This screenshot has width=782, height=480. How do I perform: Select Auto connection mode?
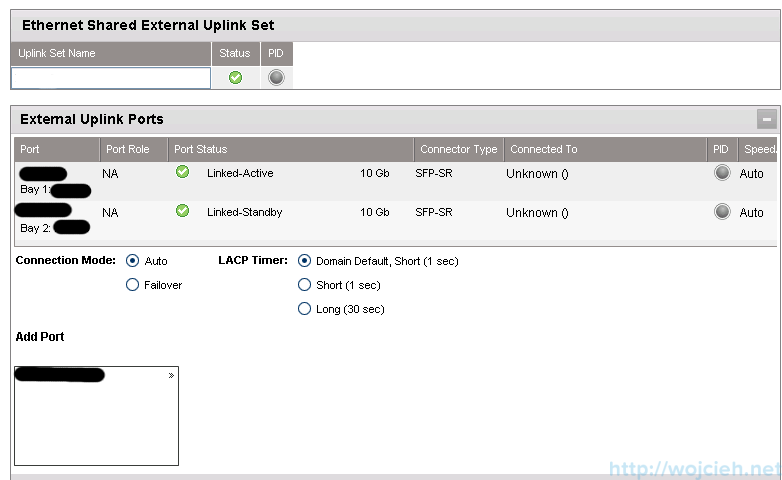pos(133,261)
